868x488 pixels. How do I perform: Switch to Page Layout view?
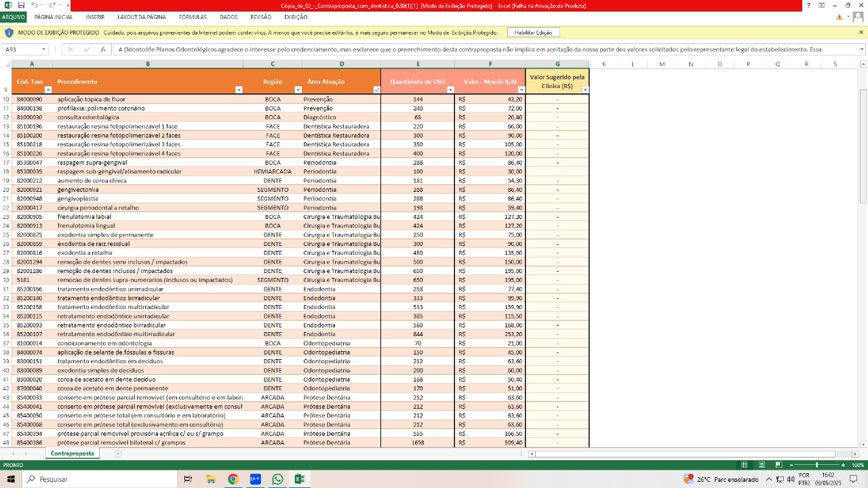coord(761,465)
